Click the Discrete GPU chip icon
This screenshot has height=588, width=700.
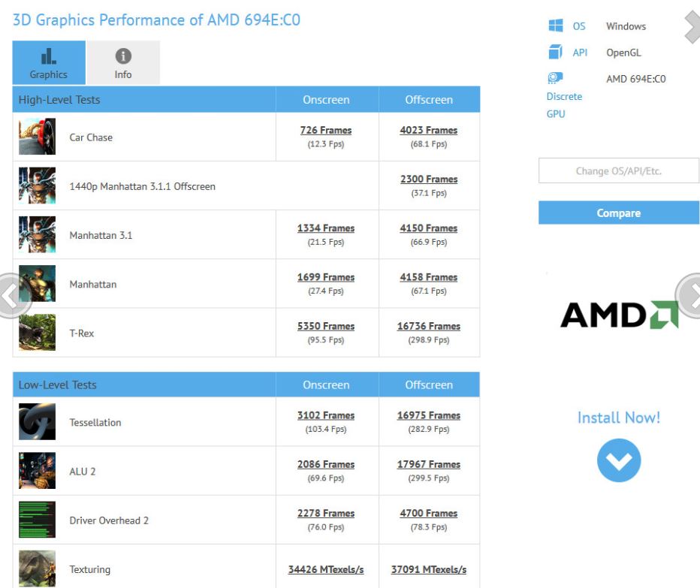(556, 78)
